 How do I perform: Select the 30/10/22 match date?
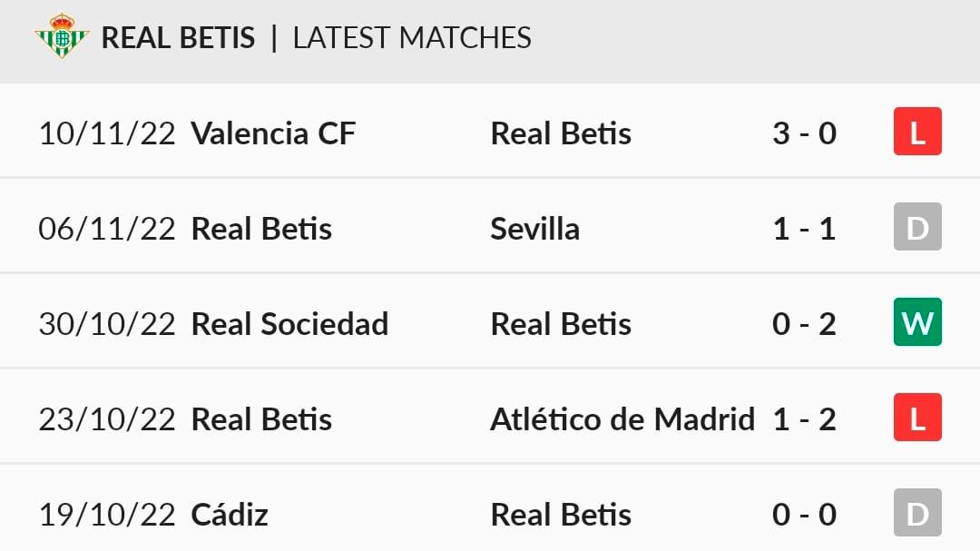coord(107,325)
